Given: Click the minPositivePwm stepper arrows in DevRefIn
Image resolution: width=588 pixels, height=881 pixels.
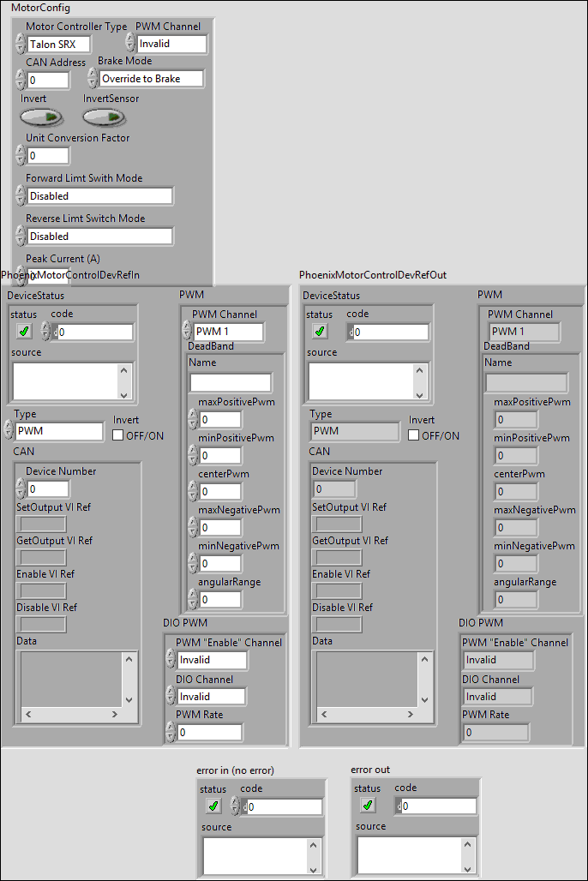Looking at the screenshot, I should (193, 455).
